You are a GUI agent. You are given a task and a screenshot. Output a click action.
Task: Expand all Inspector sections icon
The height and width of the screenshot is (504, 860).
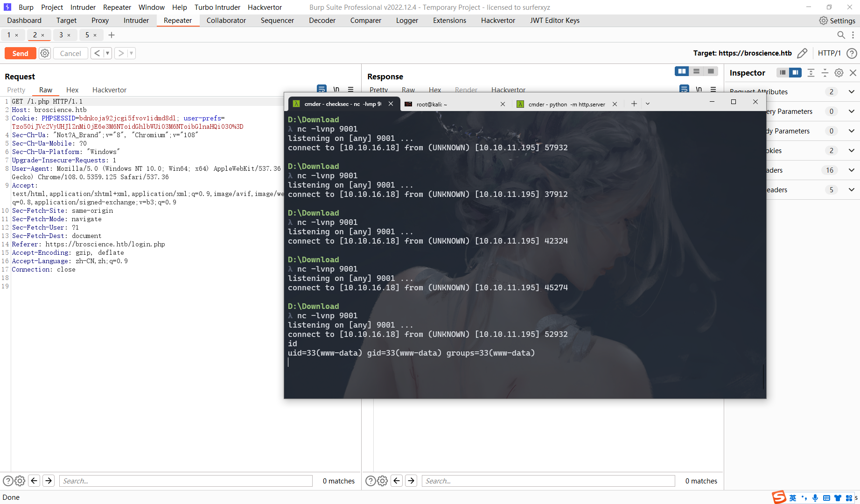811,73
